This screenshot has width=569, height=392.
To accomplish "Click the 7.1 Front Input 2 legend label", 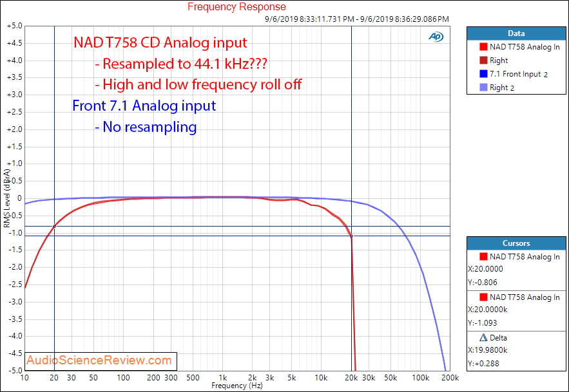I will pyautogui.click(x=519, y=74).
